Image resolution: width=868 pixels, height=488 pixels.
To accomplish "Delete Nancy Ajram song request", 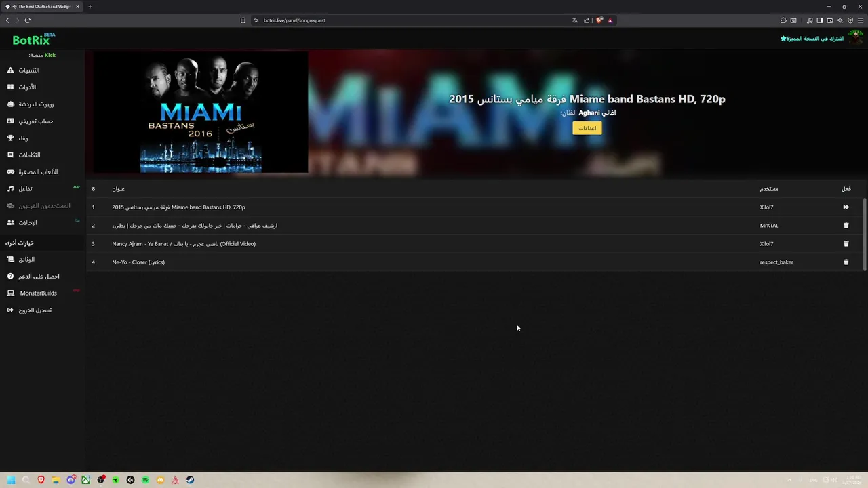I will 846,244.
